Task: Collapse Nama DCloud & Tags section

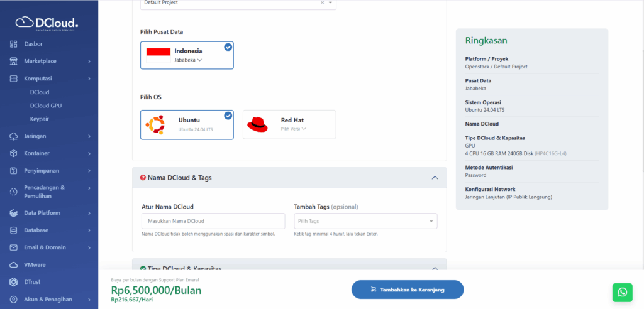Action: 435,178
